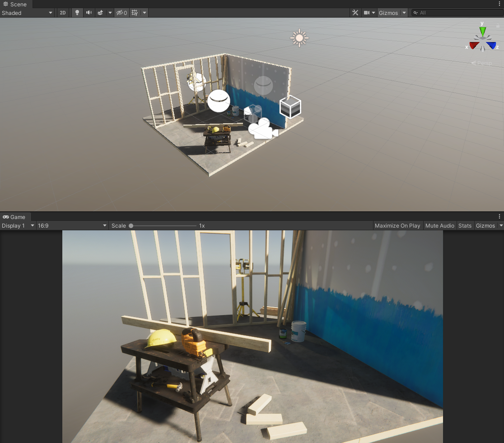The image size is (504, 443).
Task: Open component editor tools wrench icon
Action: (355, 13)
